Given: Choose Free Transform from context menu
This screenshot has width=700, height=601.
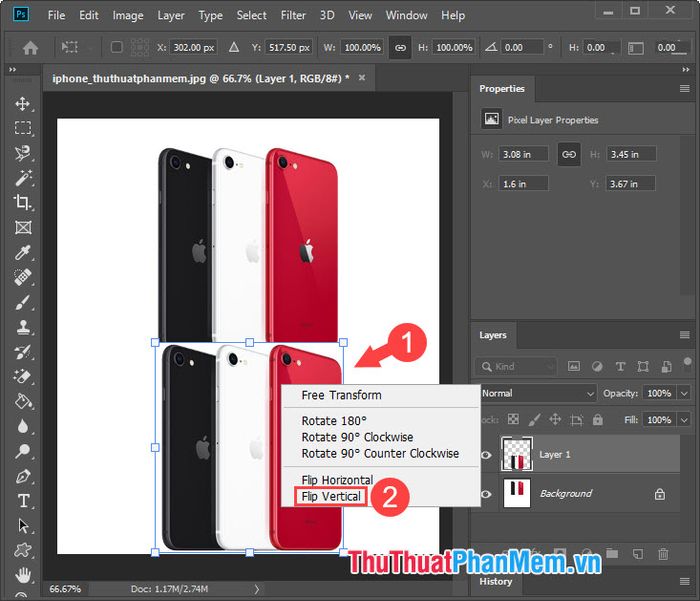Looking at the screenshot, I should pos(342,395).
